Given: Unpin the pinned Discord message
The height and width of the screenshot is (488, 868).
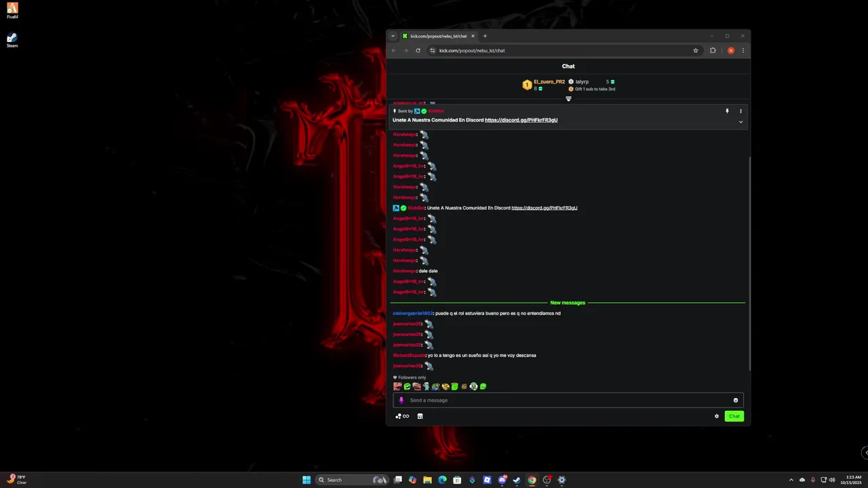Looking at the screenshot, I should tap(727, 111).
